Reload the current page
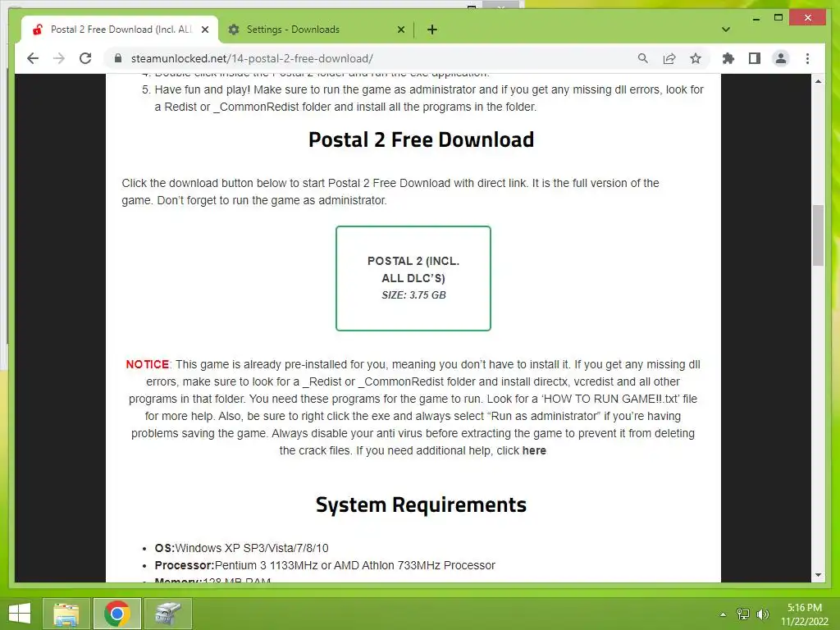The image size is (840, 630). pos(85,58)
